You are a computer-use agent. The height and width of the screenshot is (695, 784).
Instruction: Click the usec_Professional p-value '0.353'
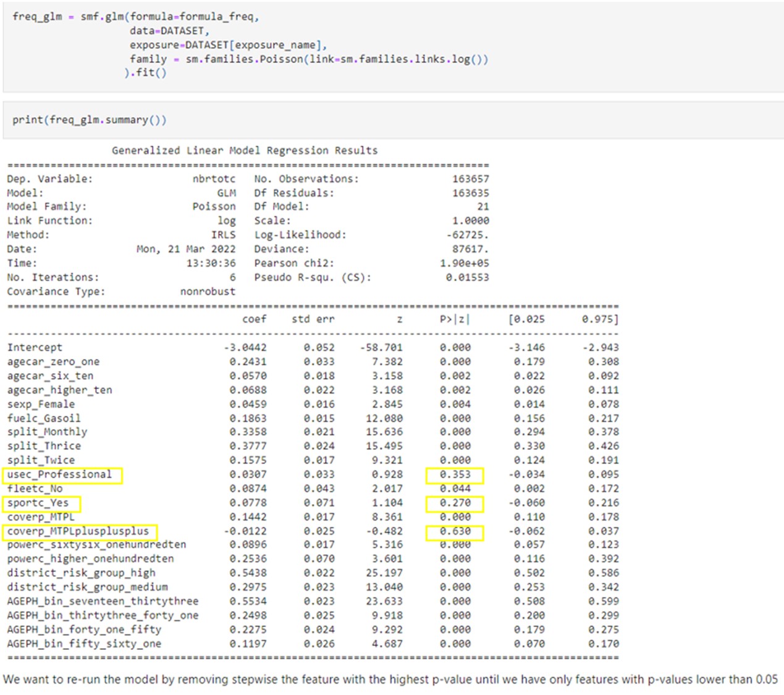tap(455, 474)
